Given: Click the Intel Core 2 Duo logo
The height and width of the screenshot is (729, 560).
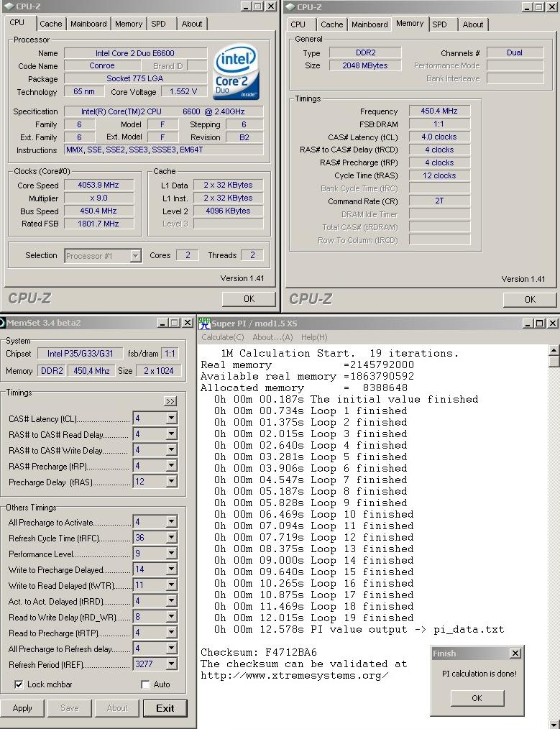Looking at the screenshot, I should [x=236, y=72].
